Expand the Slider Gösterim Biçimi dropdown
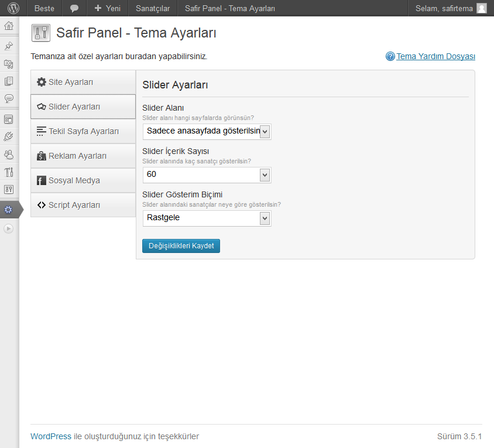 207,218
